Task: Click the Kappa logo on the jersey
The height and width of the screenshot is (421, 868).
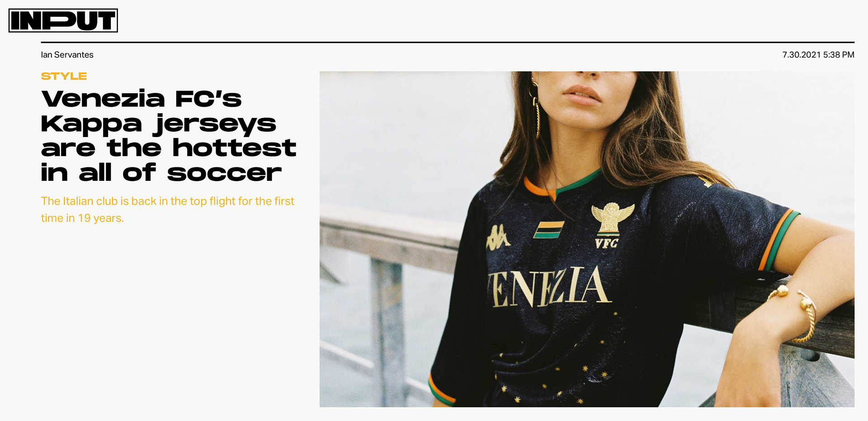Action: pos(498,237)
